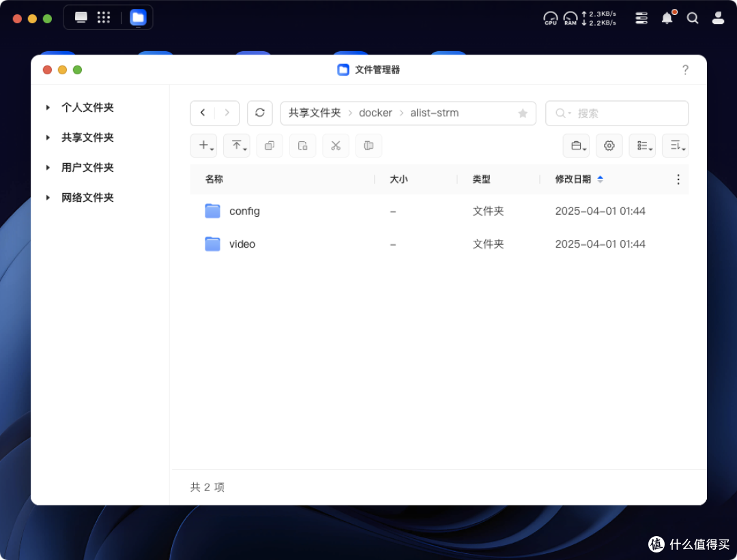Screen dimensions: 737x560
Task: Add alist-strm to favorites with star
Action: click(x=523, y=113)
